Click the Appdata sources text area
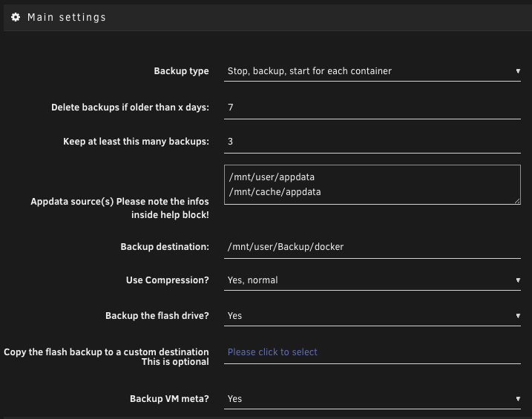 (372, 185)
